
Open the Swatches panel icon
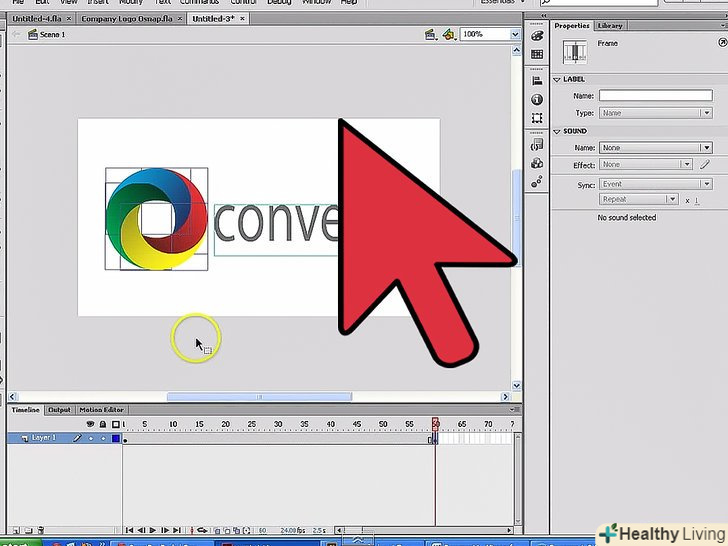tap(537, 54)
